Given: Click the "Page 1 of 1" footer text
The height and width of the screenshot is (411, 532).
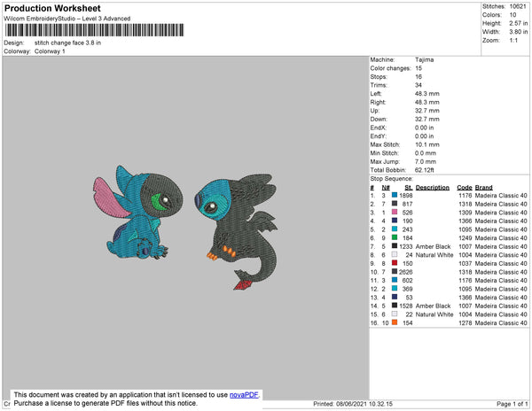Looking at the screenshot, I should (512, 404).
